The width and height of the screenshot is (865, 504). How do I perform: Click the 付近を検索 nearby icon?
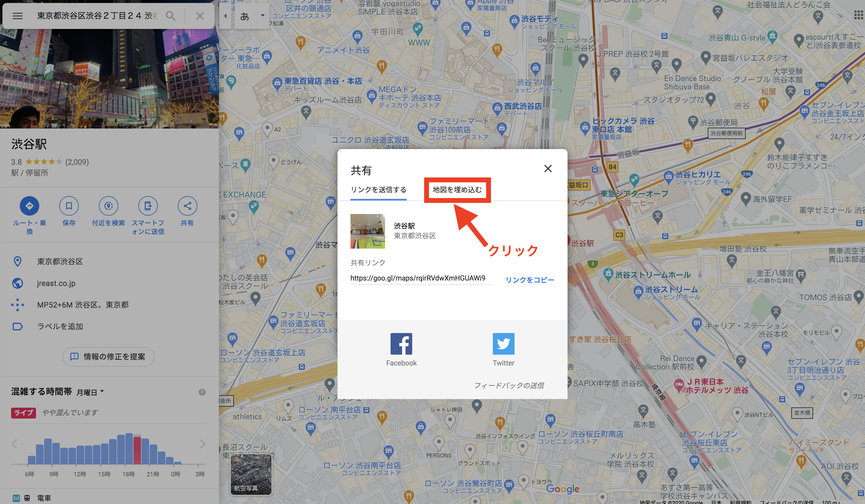[x=109, y=206]
